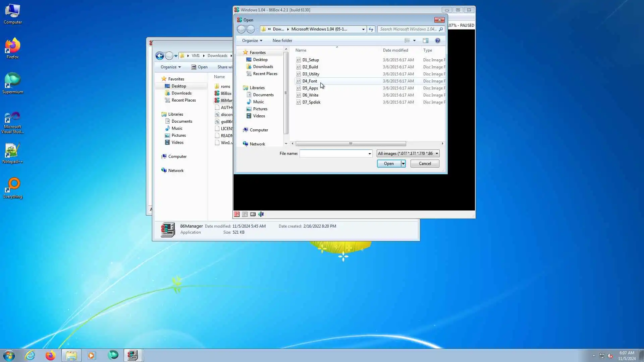Click the search magnifier icon
Image resolution: width=644 pixels, height=362 pixels.
(x=441, y=29)
